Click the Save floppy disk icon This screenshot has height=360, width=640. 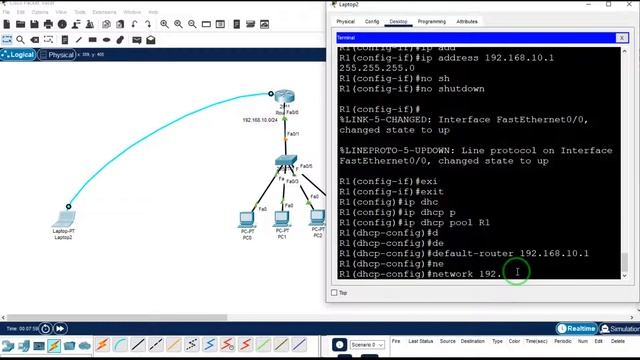34,24
